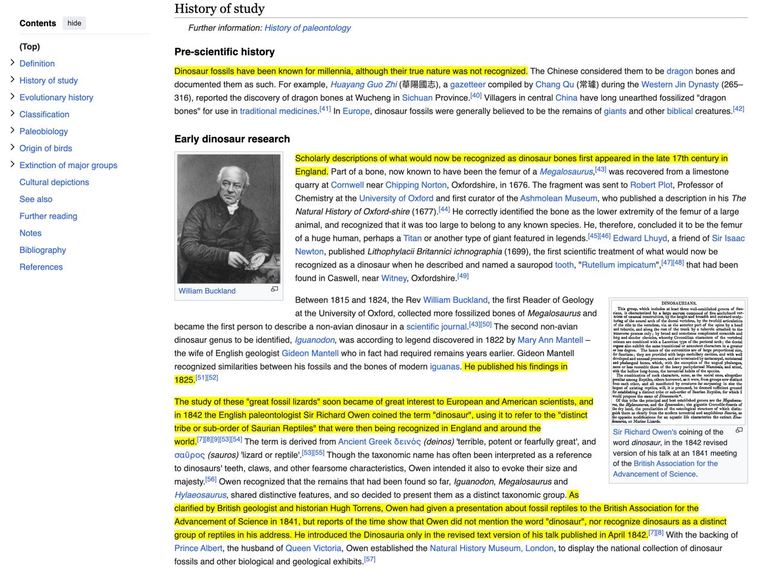
Task: Jump to (Top) in Contents
Action: pos(30,47)
